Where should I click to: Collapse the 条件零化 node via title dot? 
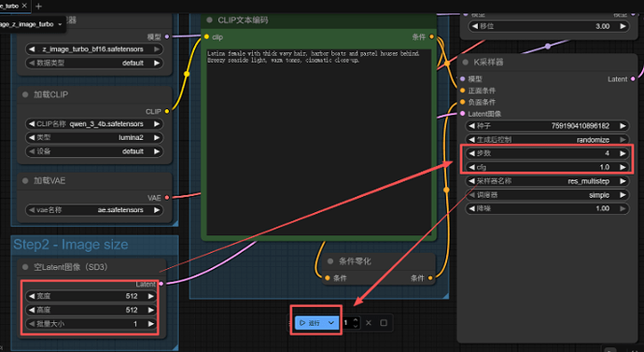pos(330,261)
